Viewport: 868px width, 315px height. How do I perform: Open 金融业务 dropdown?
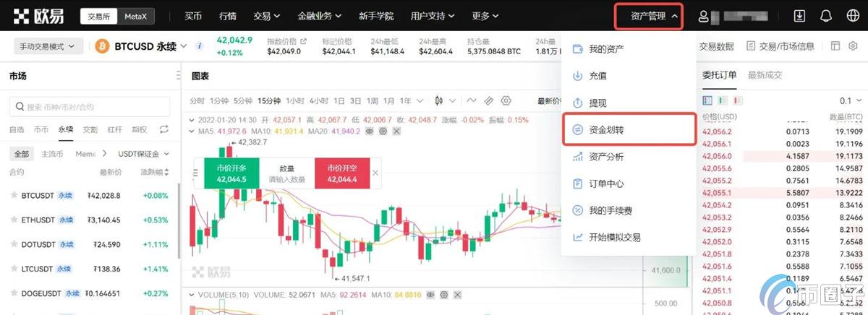[320, 16]
